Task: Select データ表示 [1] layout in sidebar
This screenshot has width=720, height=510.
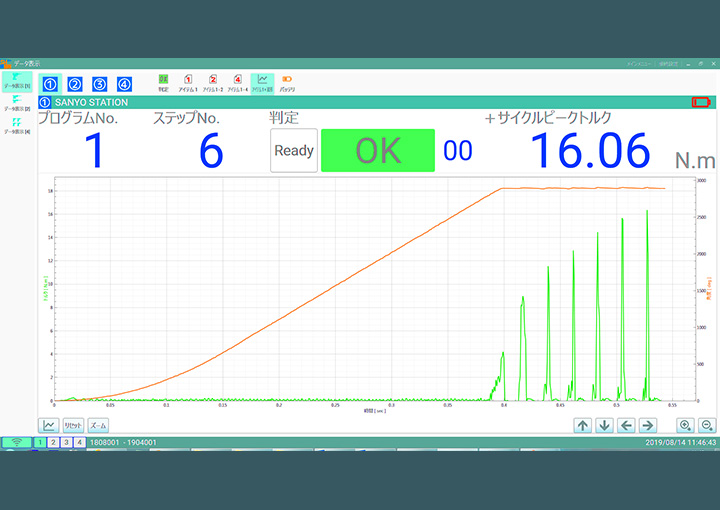Action: [16, 79]
